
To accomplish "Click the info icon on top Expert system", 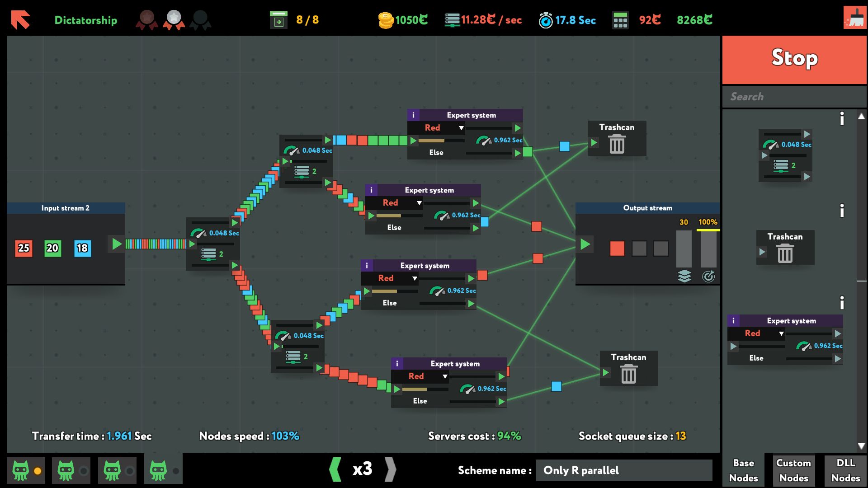I will (413, 115).
